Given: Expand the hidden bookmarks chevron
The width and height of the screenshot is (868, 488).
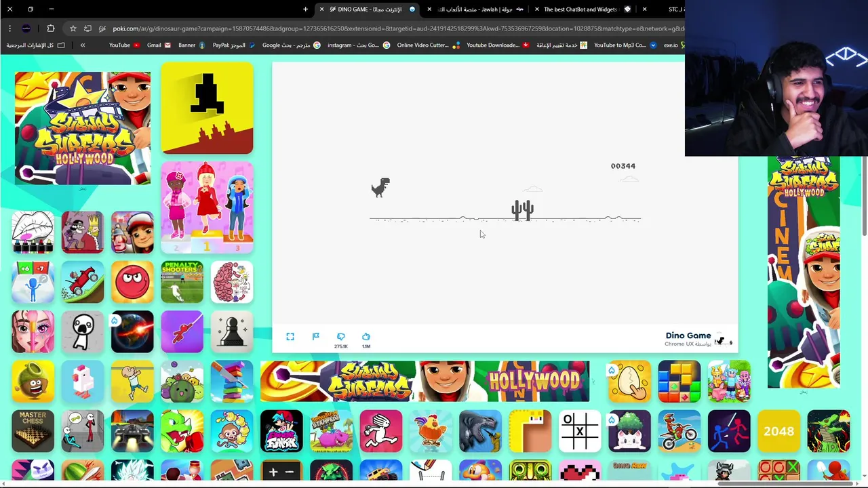Looking at the screenshot, I should [x=83, y=45].
